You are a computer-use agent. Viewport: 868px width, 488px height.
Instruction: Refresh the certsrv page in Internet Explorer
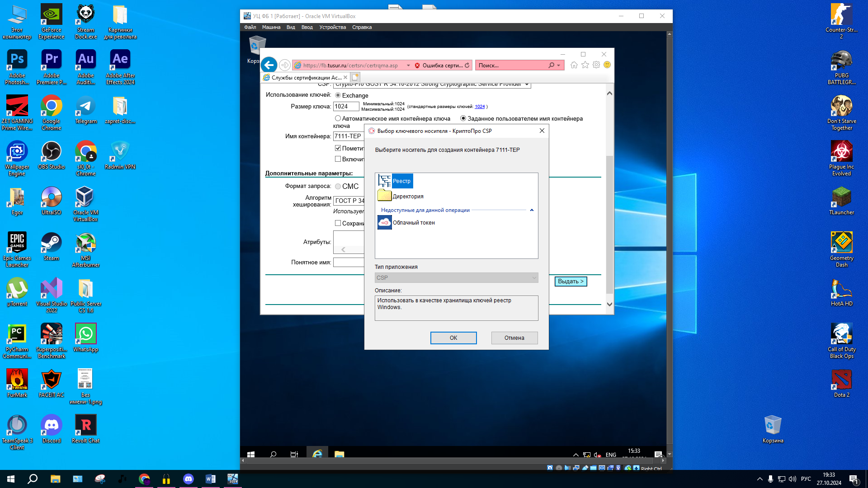467,66
